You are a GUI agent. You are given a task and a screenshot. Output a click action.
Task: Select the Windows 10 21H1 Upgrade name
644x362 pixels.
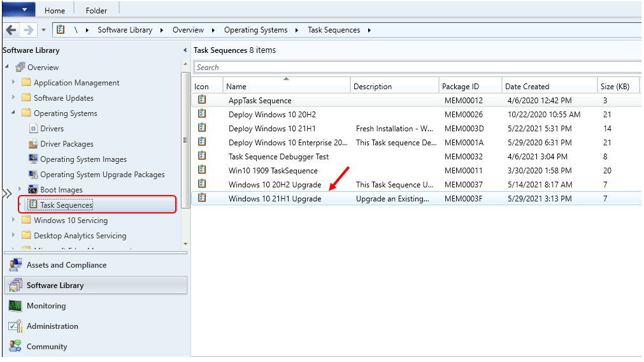[275, 199]
